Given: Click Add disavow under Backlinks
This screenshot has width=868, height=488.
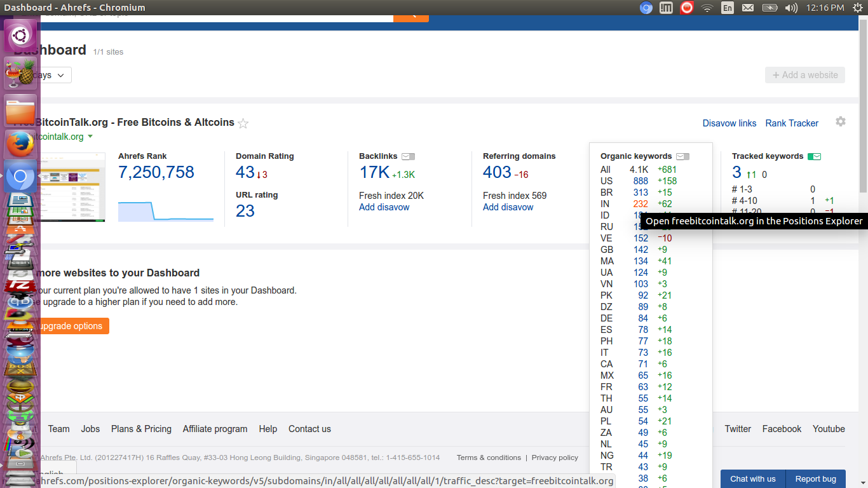Looking at the screenshot, I should 384,207.
